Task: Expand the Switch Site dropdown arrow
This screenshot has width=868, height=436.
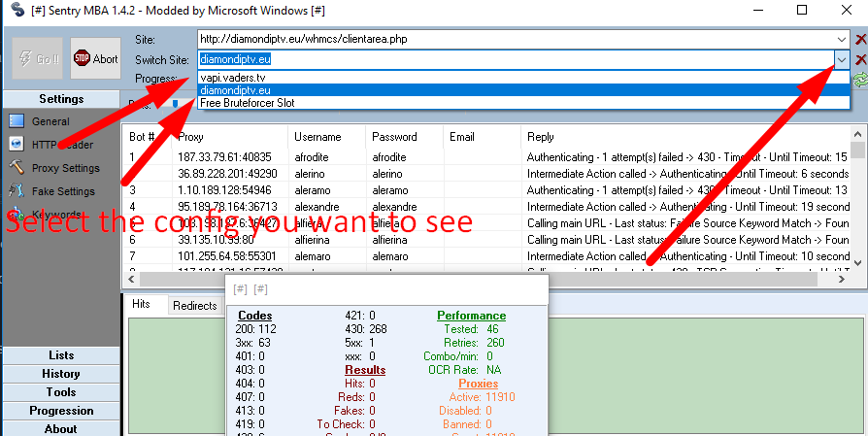Action: [x=841, y=60]
